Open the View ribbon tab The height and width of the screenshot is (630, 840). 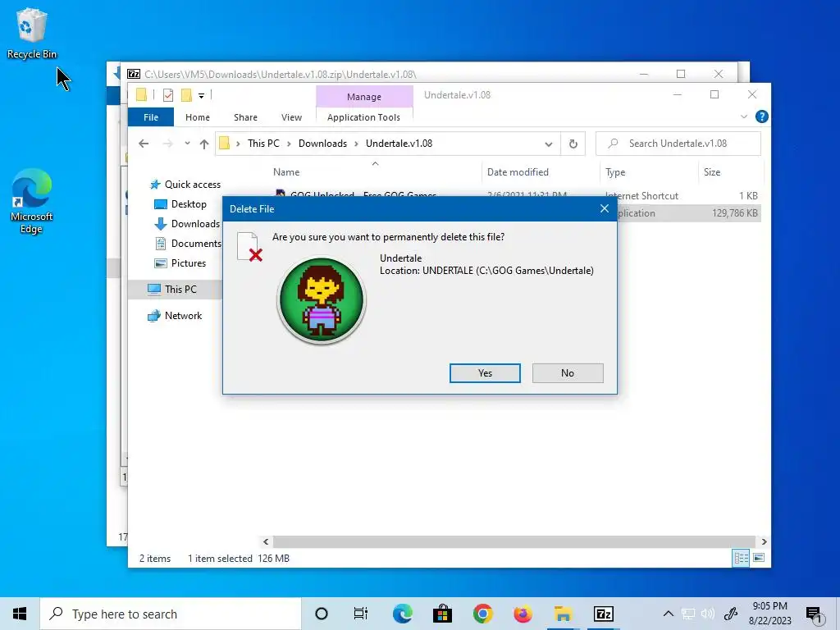click(x=291, y=117)
